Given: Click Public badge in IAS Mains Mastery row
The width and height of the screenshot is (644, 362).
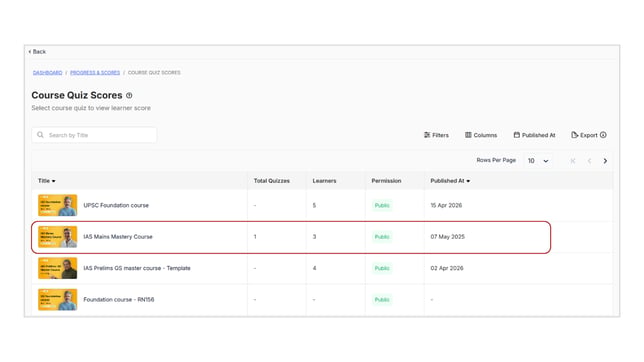Looking at the screenshot, I should click(382, 237).
